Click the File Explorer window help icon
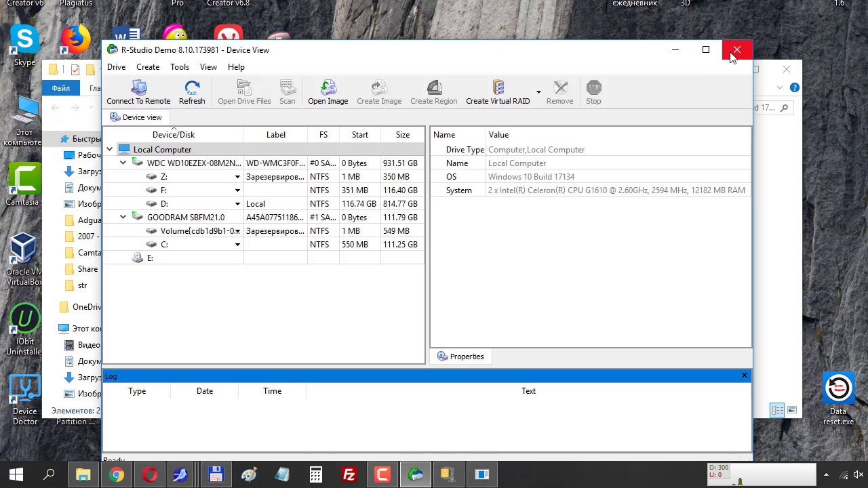868x488 pixels. click(x=795, y=87)
